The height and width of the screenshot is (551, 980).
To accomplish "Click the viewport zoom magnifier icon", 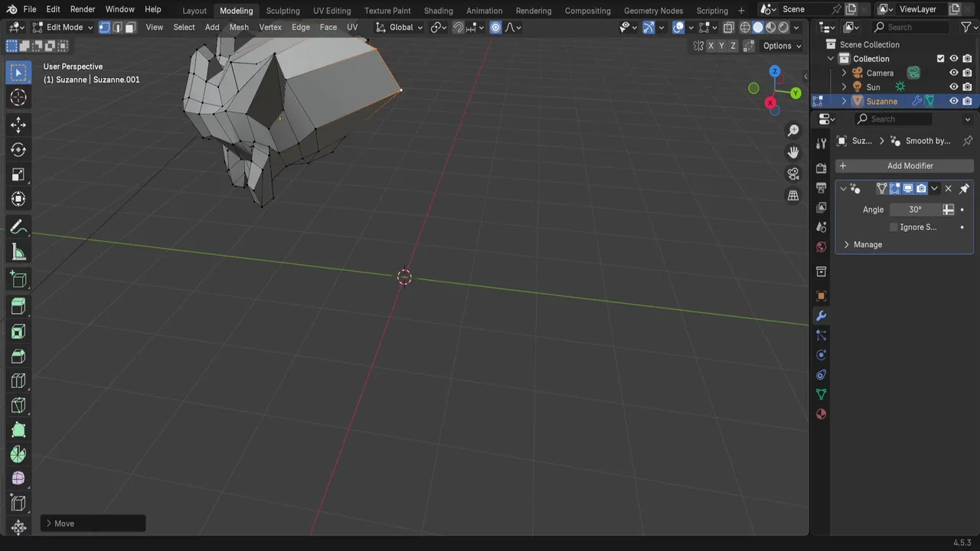I will click(x=793, y=131).
